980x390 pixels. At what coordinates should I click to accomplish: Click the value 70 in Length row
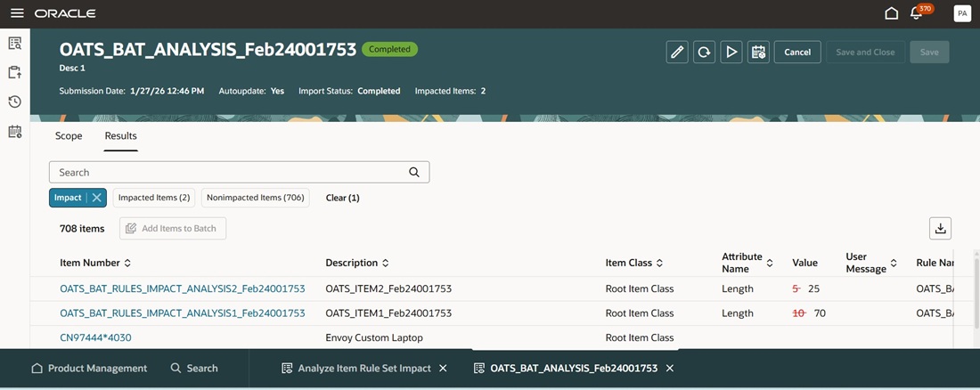coord(820,313)
